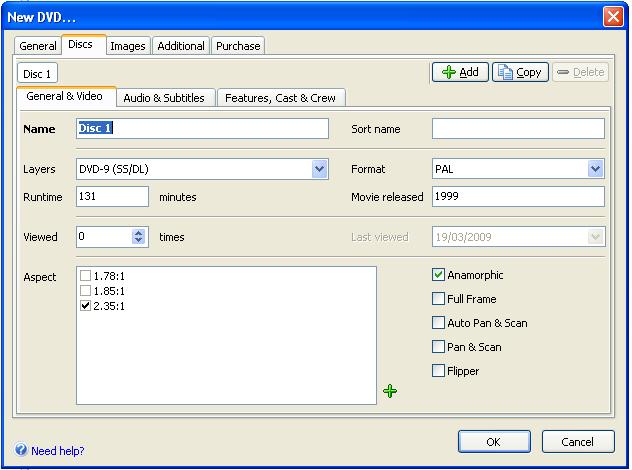
Task: Switch to the General tab
Action: (x=38, y=46)
